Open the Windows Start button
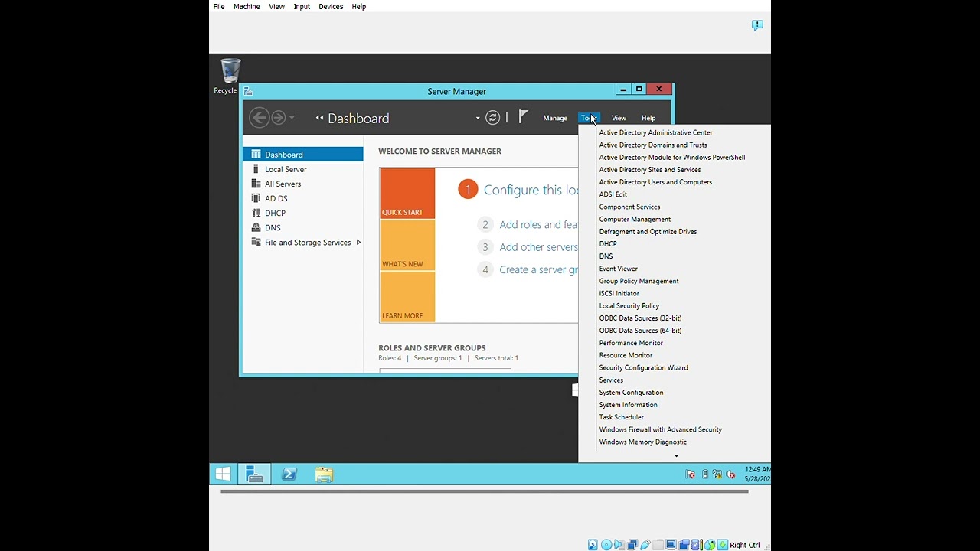Screen dimensions: 980x551 223,474
